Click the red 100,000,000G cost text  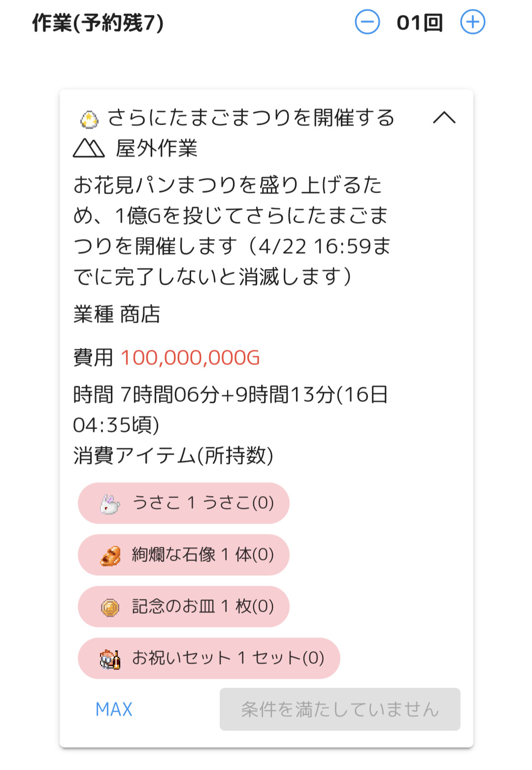coord(190,358)
